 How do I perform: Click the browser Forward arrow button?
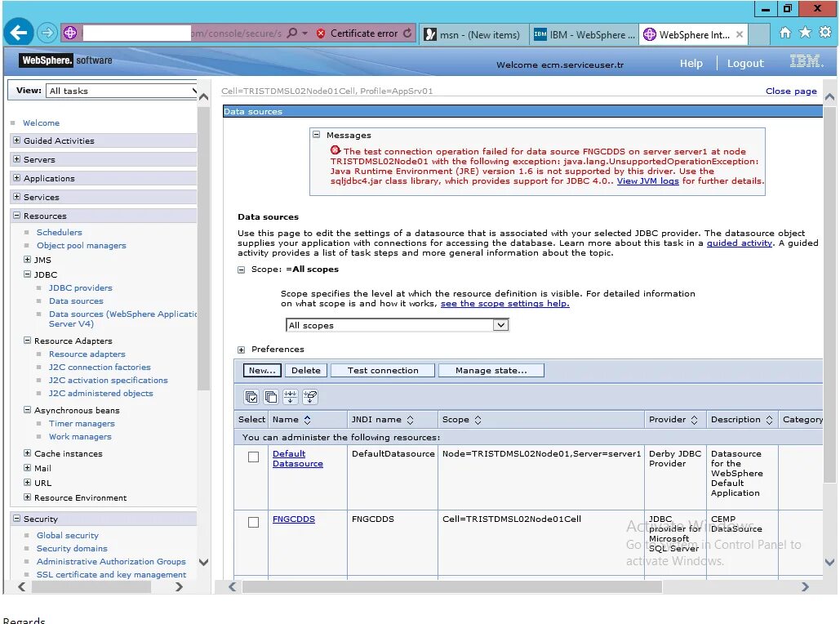47,33
